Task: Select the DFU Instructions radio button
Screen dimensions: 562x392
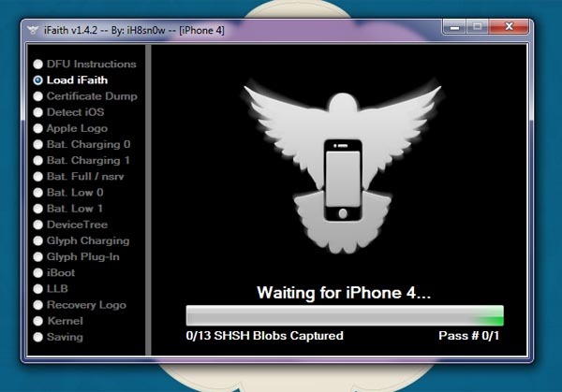Action: 38,64
